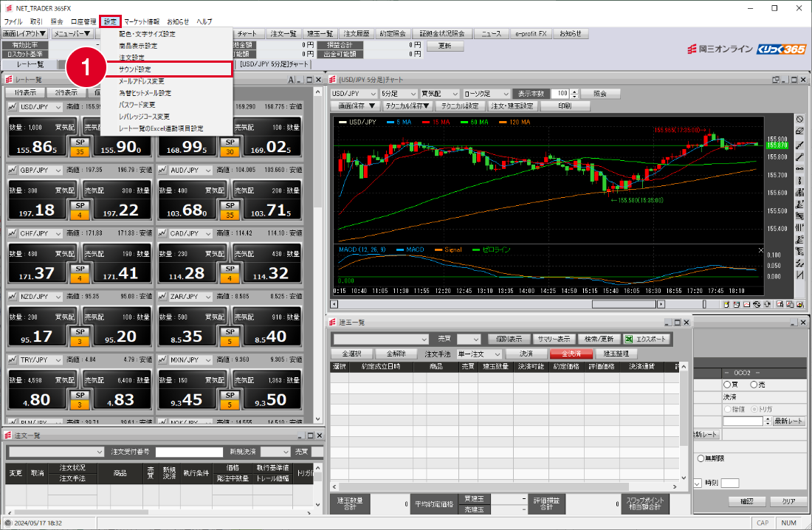The height and width of the screenshot is (530, 812).
Task: Click the chart's horizontal scrollbar thumb
Action: pos(624,304)
